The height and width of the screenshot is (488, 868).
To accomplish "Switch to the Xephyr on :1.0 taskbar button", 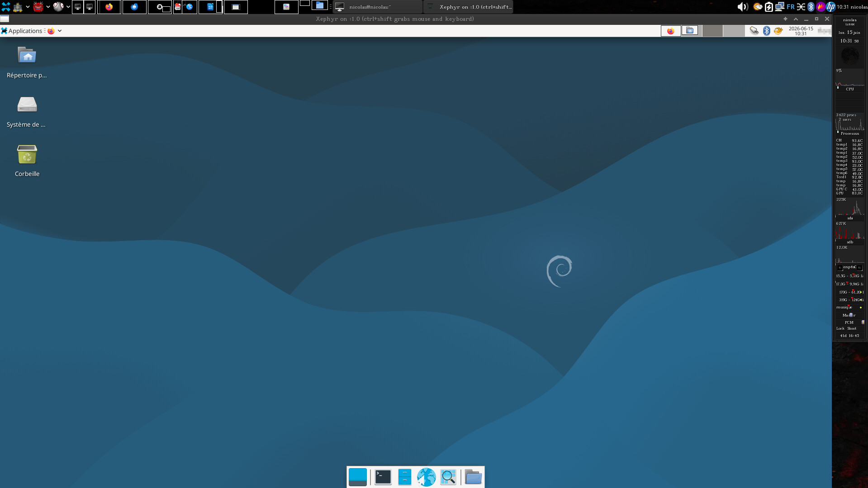I will pyautogui.click(x=469, y=7).
